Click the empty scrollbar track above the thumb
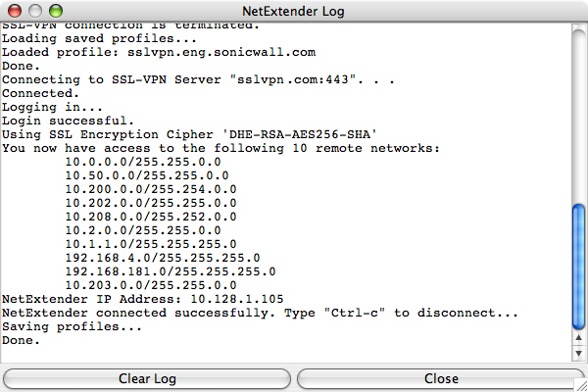The image size is (588, 392). [x=579, y=118]
